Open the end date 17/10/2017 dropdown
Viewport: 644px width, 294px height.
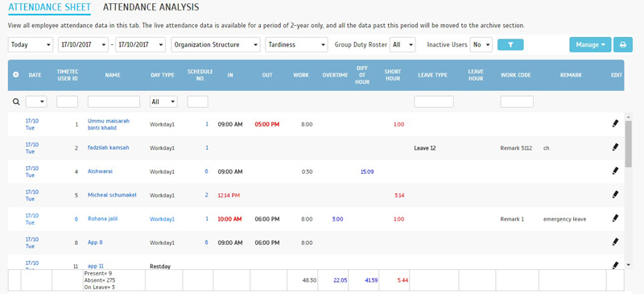(140, 45)
